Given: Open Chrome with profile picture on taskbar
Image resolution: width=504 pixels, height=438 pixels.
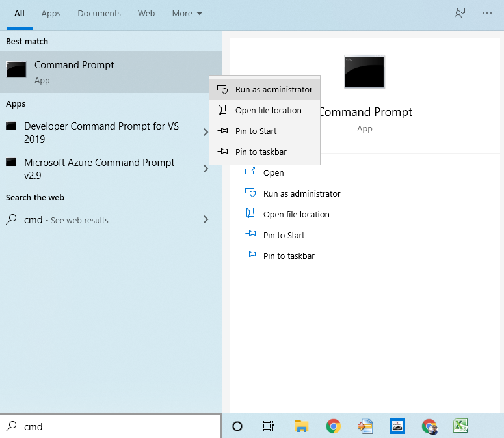Looking at the screenshot, I should coord(430,427).
